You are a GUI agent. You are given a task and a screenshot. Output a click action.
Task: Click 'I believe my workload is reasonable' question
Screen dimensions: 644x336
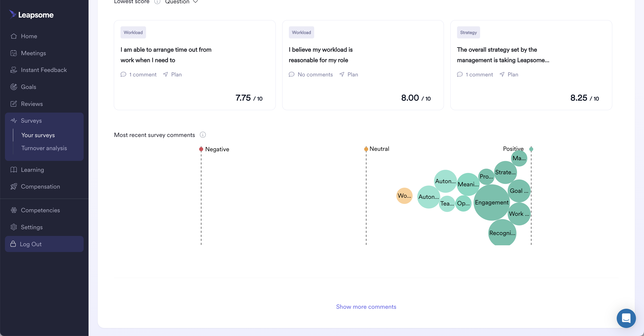pyautogui.click(x=320, y=55)
